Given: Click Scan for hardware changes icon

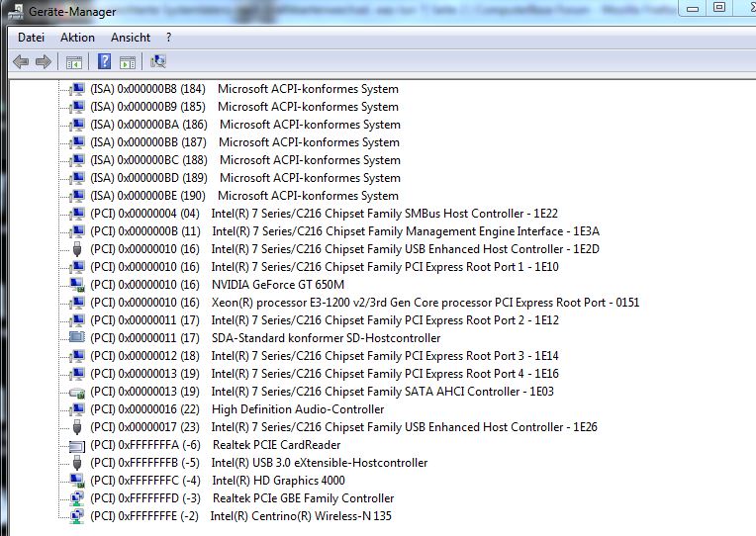Looking at the screenshot, I should tap(157, 61).
